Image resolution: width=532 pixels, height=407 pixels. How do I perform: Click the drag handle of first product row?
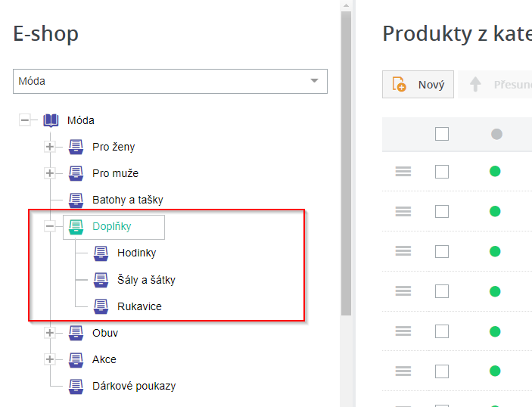coord(403,172)
